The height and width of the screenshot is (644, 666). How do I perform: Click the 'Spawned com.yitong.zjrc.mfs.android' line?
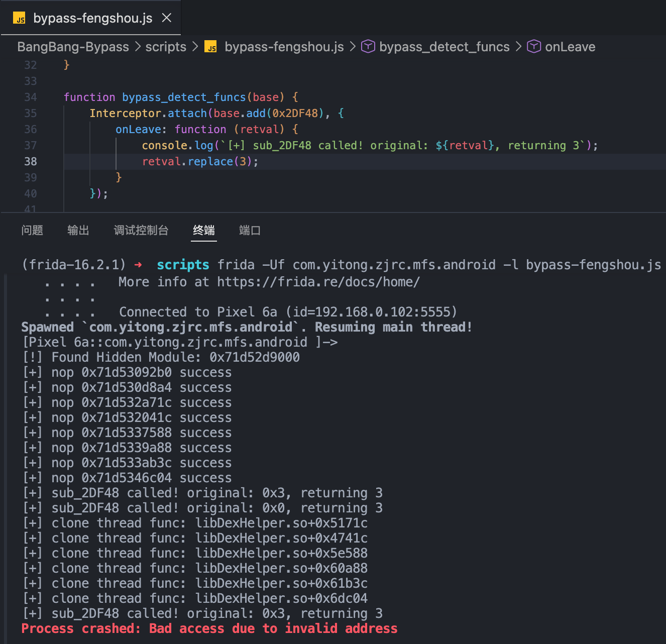tap(247, 327)
